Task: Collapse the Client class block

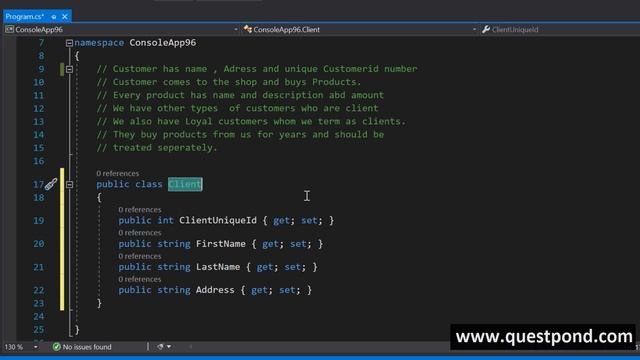Action: coord(69,184)
